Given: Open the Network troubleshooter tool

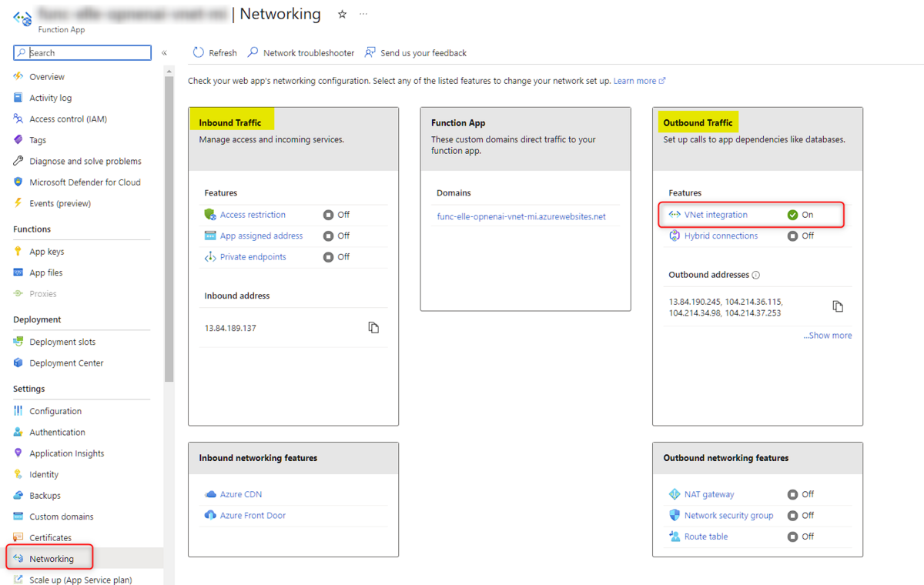Looking at the screenshot, I should click(301, 53).
